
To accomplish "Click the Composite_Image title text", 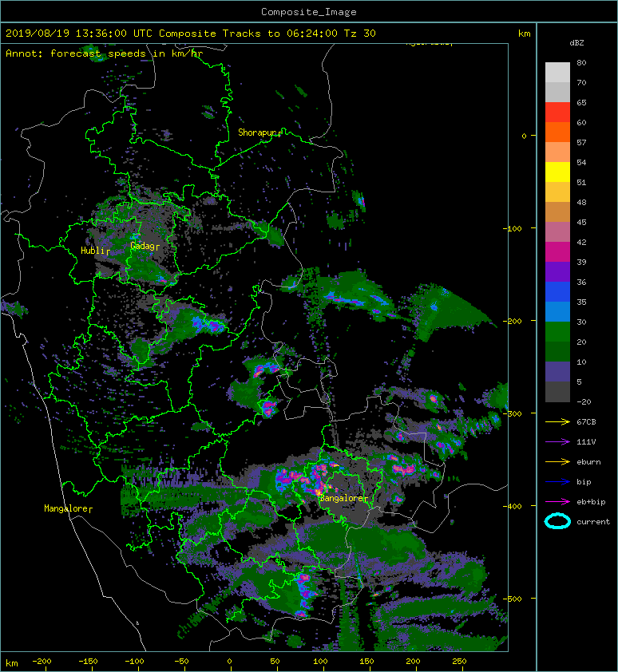I will click(x=309, y=12).
